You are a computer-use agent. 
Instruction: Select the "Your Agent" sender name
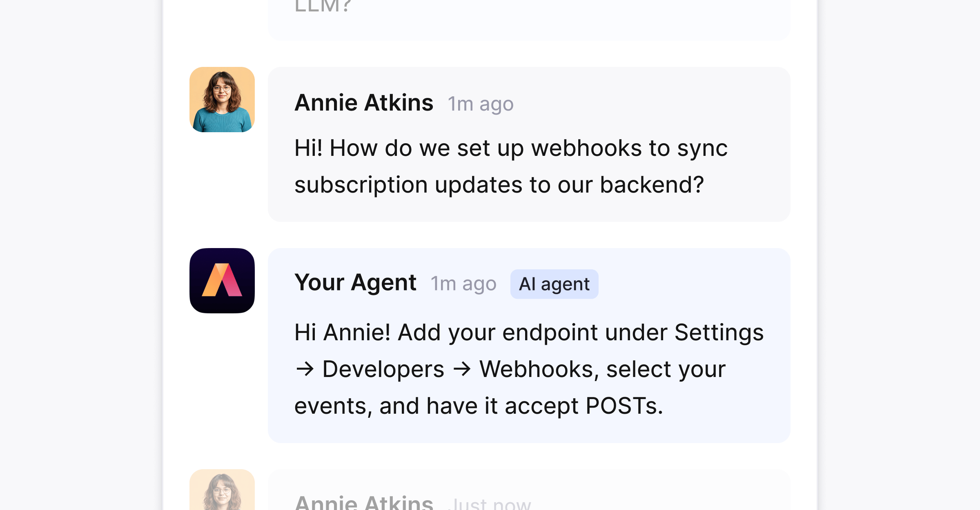tap(355, 282)
